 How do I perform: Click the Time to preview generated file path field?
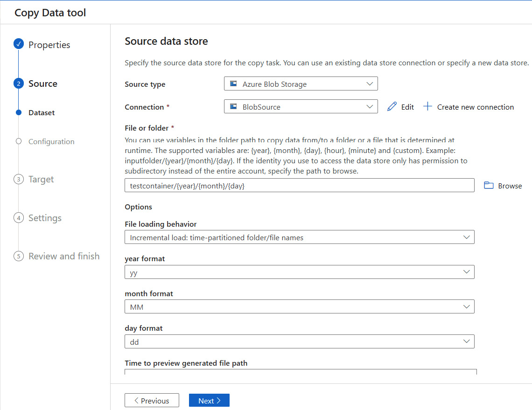pos(301,372)
